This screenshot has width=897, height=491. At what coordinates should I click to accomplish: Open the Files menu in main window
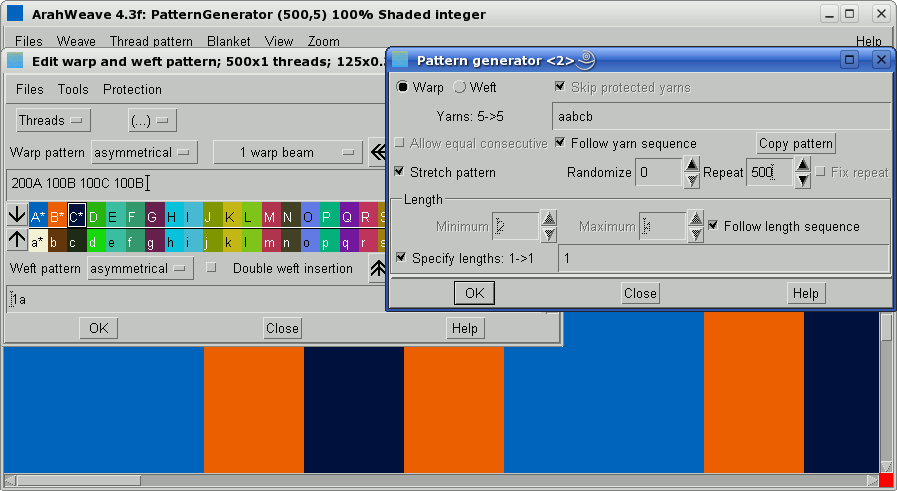click(x=29, y=41)
